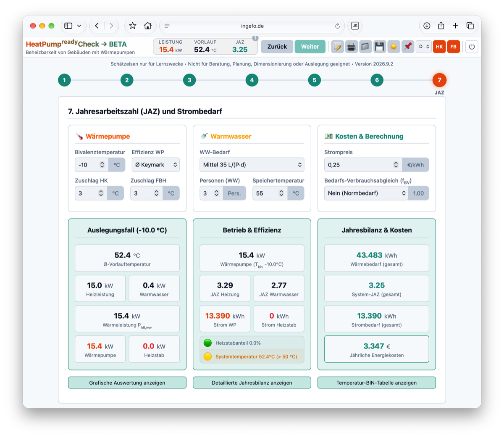This screenshot has width=504, height=438.
Task: Show the Temperatur-BIN-Tabelle
Action: 377,383
